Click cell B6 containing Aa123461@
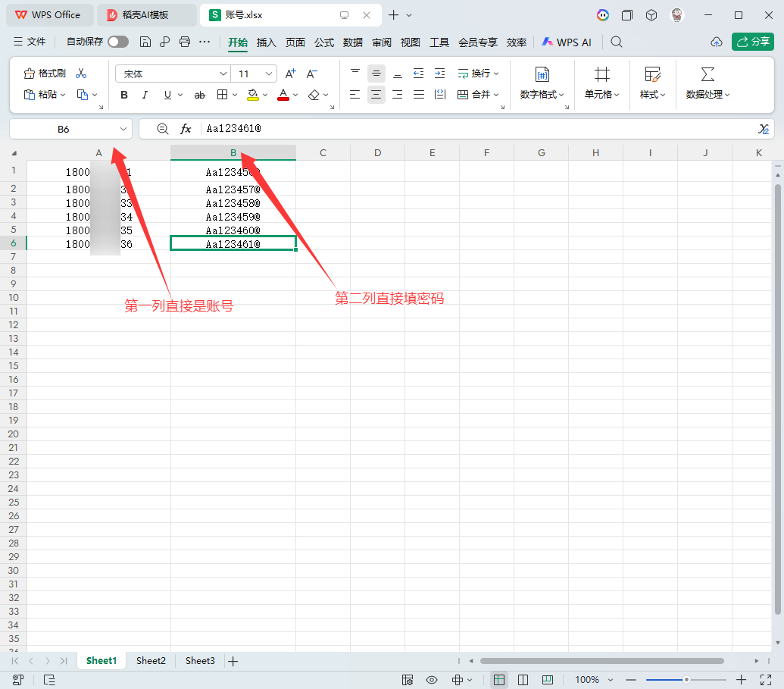Screen dimensions: 784x689 [x=233, y=243]
